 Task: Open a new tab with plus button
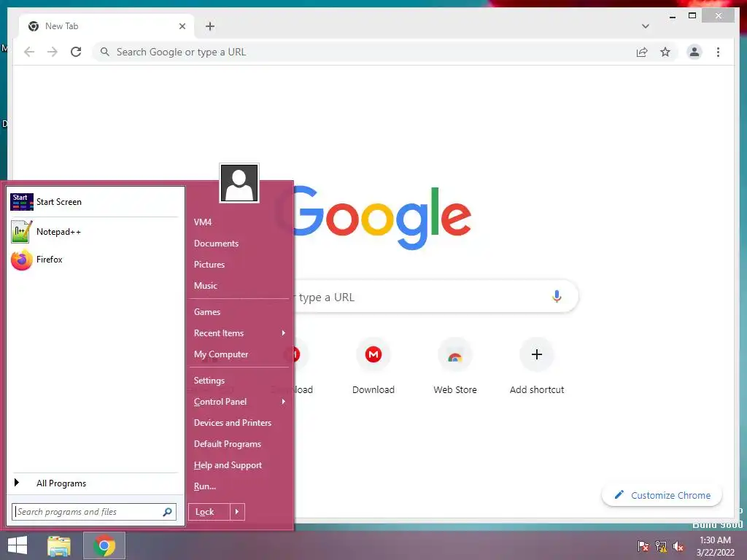tap(210, 26)
